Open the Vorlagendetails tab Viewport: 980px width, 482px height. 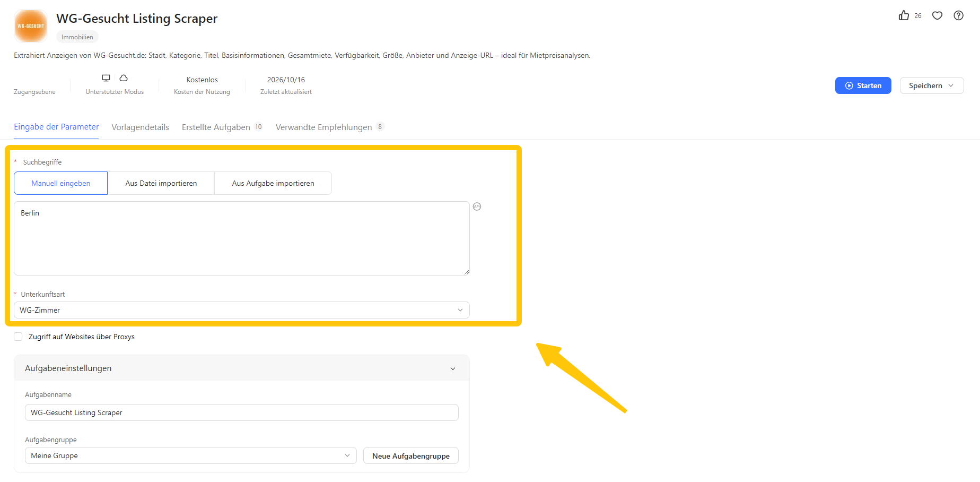(140, 127)
